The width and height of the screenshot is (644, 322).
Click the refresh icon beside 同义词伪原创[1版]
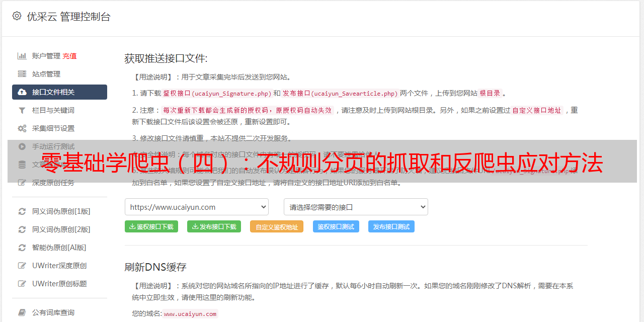click(22, 211)
